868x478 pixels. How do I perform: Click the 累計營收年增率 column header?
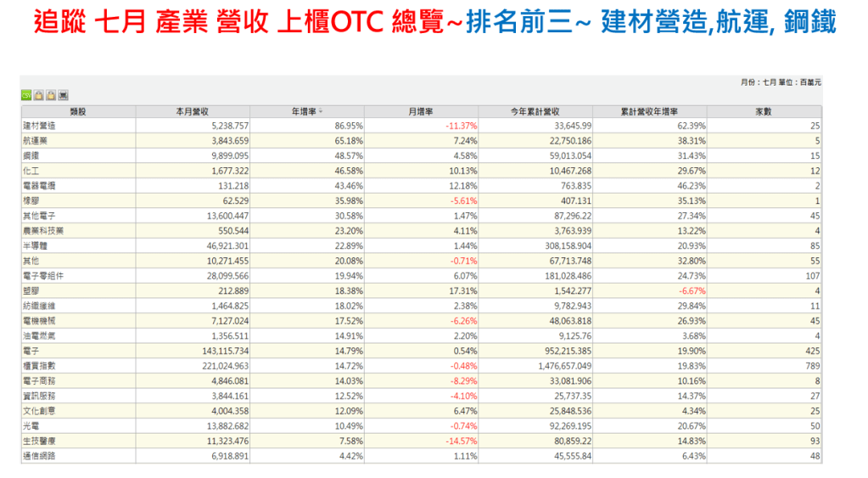point(649,112)
